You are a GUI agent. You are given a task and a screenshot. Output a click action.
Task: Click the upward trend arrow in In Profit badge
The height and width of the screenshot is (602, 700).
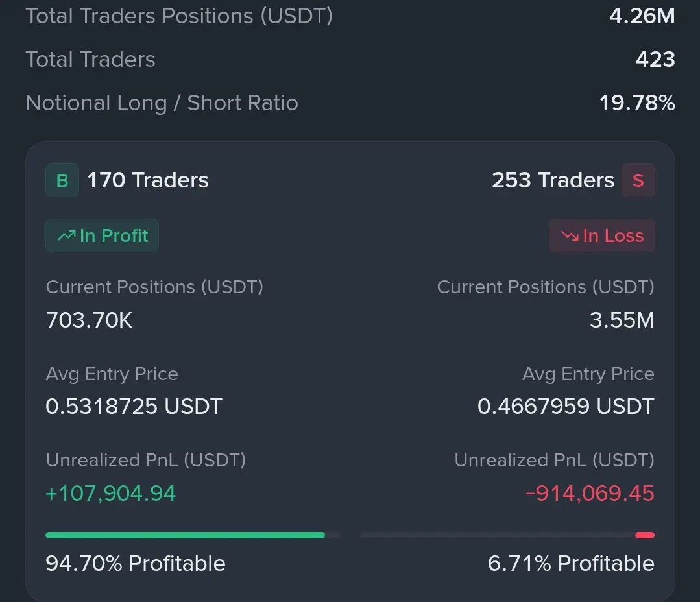click(67, 235)
